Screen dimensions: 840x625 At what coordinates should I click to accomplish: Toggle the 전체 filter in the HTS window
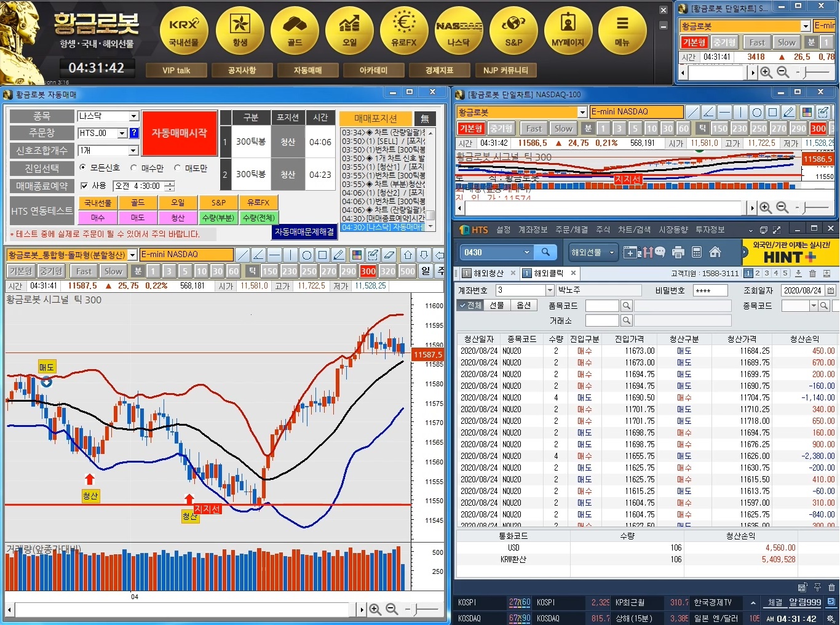pos(470,305)
